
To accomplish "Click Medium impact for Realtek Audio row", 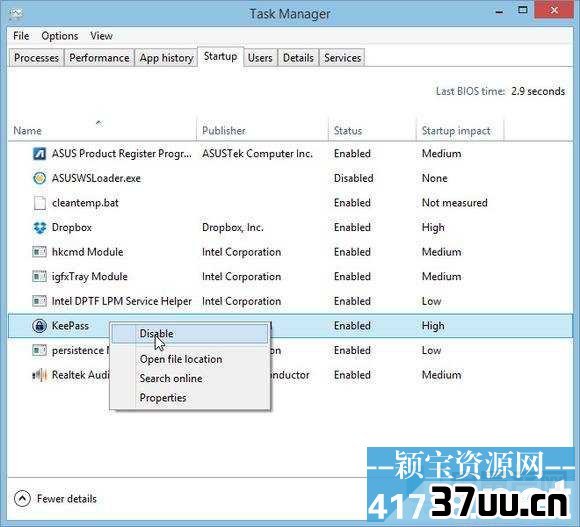I will tap(441, 375).
